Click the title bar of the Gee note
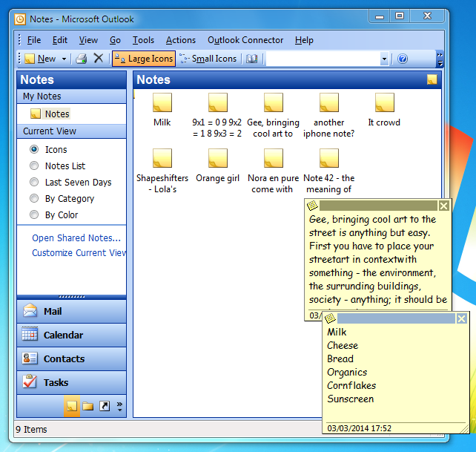 coord(378,206)
